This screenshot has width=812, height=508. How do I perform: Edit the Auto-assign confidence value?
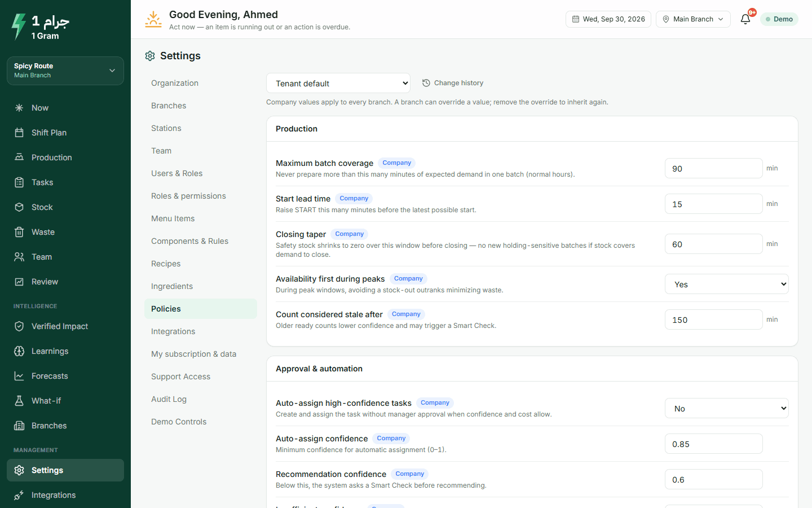[x=714, y=444]
